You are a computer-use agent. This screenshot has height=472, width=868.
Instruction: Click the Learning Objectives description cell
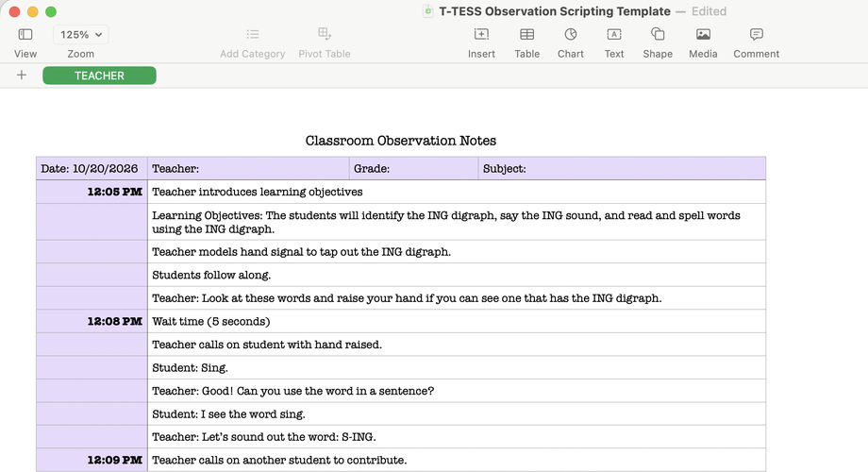(457, 222)
